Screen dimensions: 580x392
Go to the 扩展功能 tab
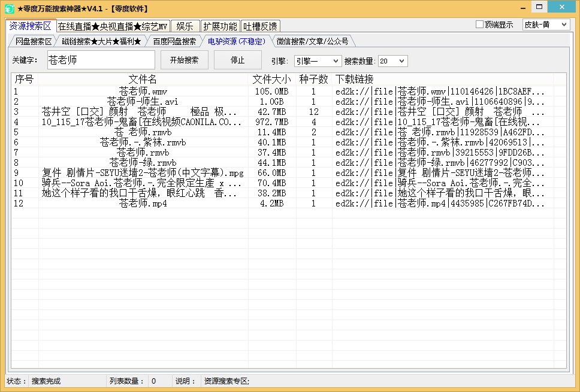[x=220, y=26]
